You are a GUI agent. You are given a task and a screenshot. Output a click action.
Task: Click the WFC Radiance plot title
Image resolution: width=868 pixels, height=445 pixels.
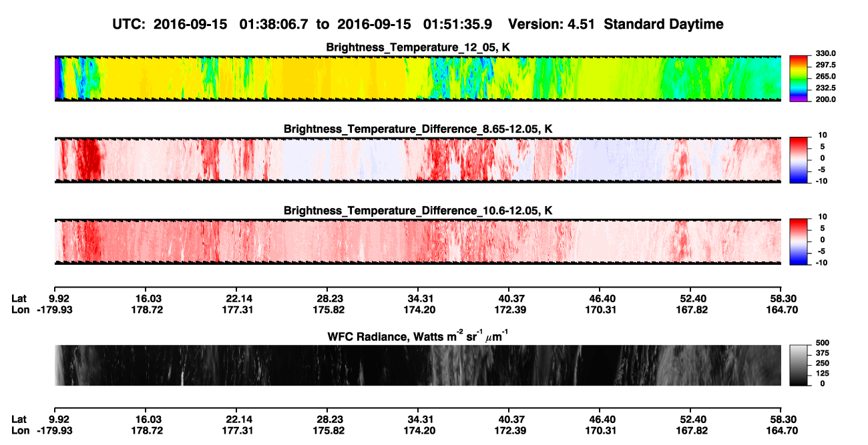click(x=417, y=336)
